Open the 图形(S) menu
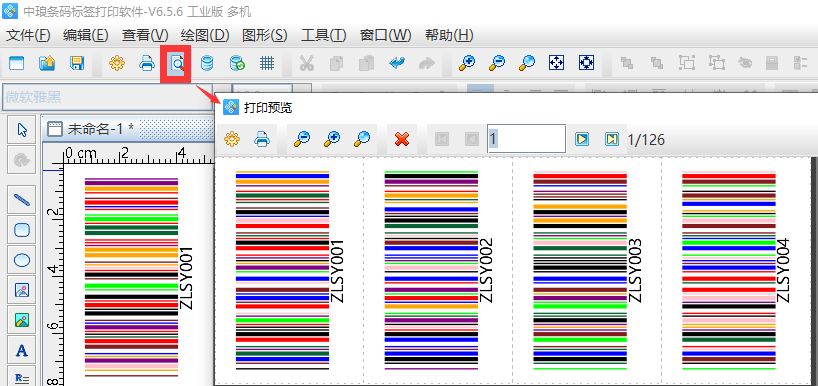Viewport: 818px width, 386px height. [265, 35]
